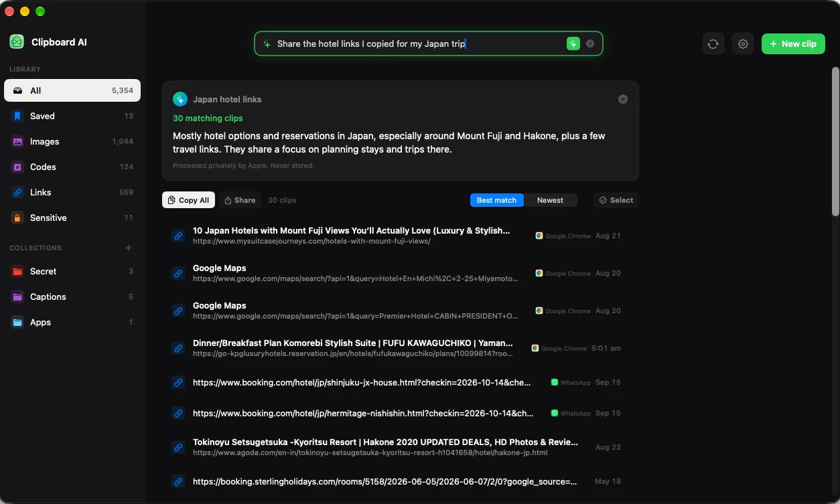
Task: Open settings via gear icon
Action: pyautogui.click(x=743, y=44)
